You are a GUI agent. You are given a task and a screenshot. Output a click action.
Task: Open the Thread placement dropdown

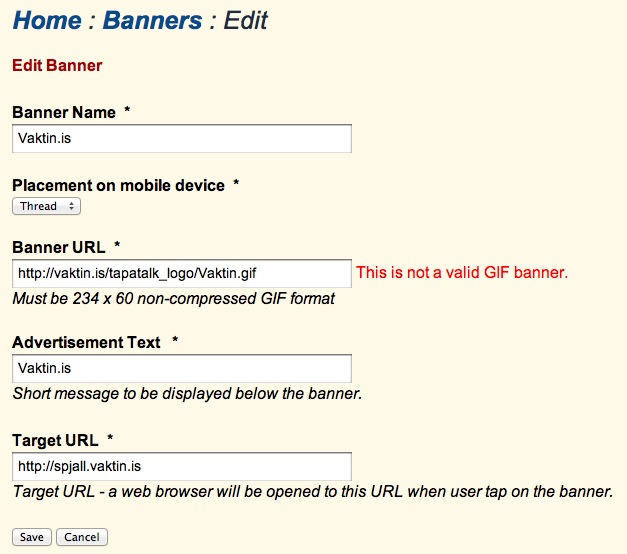click(x=46, y=206)
